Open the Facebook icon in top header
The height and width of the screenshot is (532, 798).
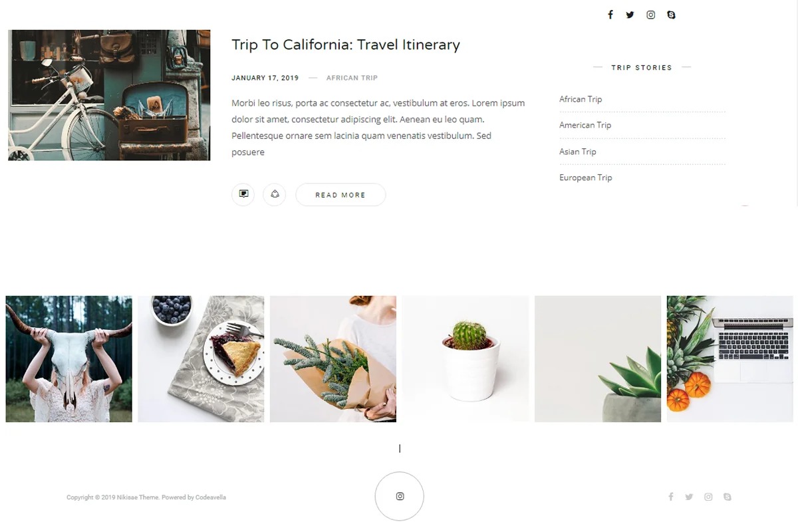coord(610,15)
